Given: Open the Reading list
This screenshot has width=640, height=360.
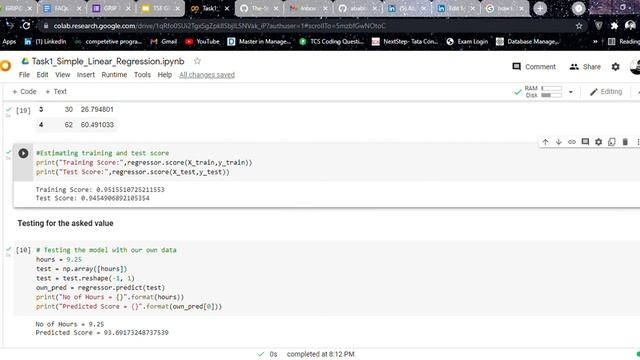Looking at the screenshot, I should click(624, 42).
